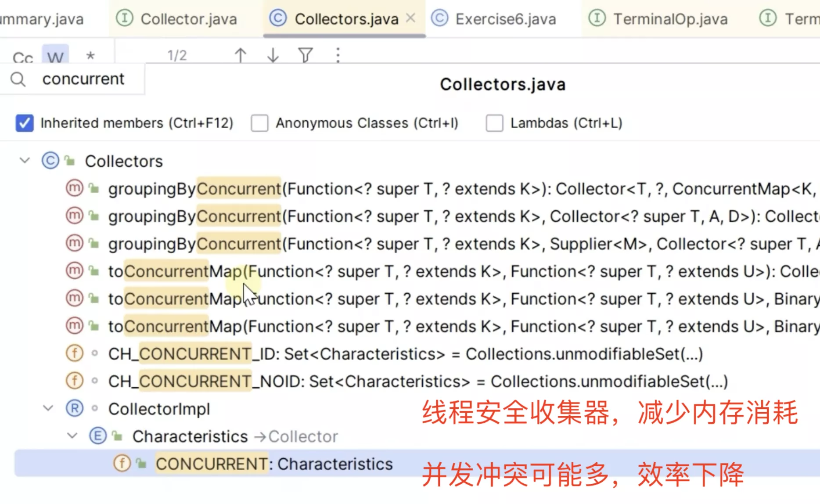Click the enum icon of Characteristics
Screen dimensions: 820x504
tap(97, 436)
